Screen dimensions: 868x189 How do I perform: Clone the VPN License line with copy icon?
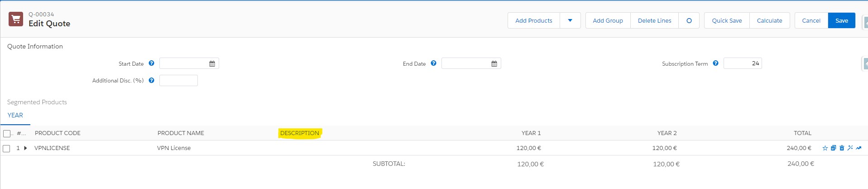tap(833, 148)
